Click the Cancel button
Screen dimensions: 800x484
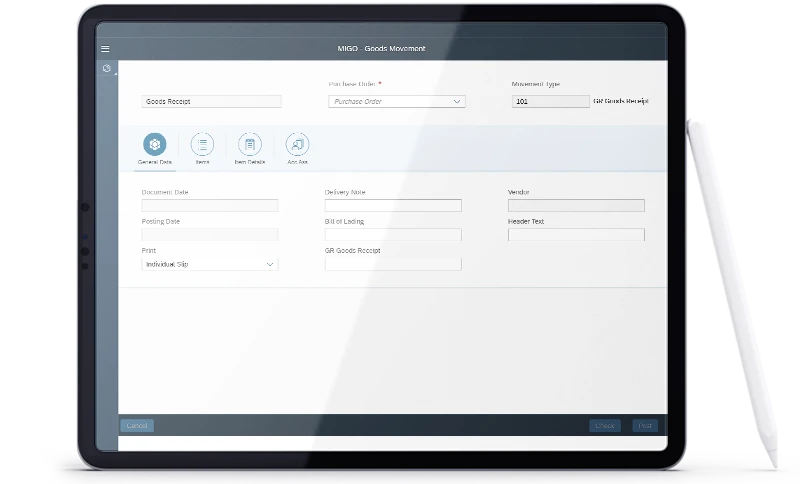tap(137, 425)
